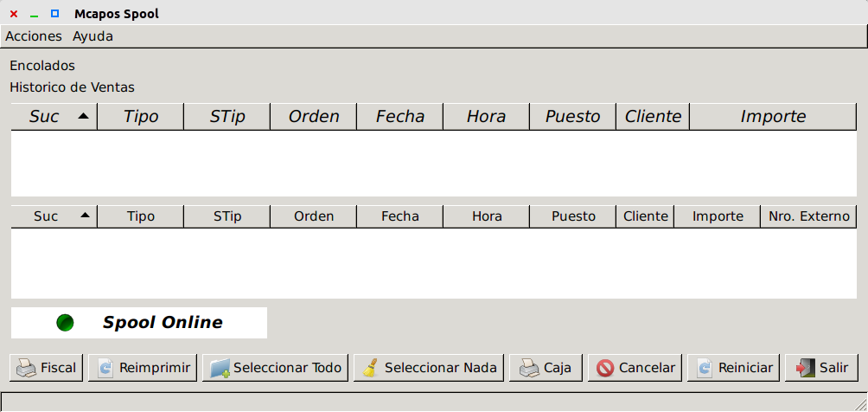Image resolution: width=868 pixels, height=412 pixels.
Task: Open the Acciones menu
Action: tap(34, 36)
